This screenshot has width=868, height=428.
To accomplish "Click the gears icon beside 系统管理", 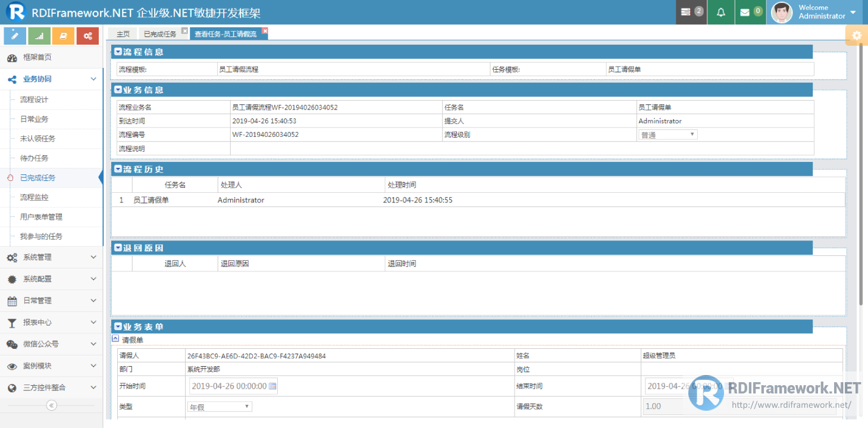I will (12, 258).
